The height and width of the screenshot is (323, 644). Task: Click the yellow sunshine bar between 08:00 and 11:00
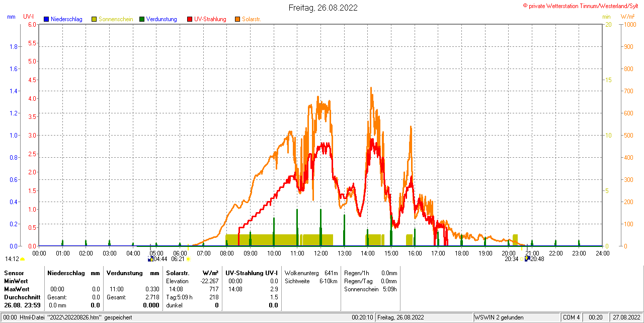(261, 240)
